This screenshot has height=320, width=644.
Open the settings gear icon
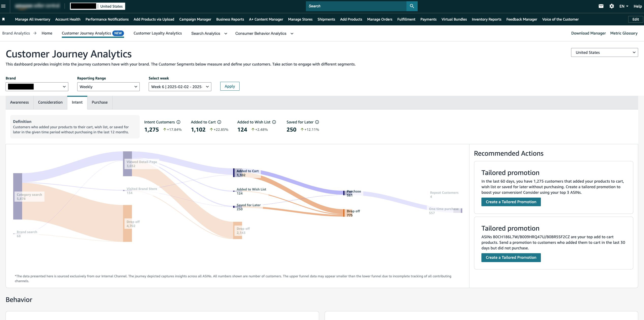[611, 6]
